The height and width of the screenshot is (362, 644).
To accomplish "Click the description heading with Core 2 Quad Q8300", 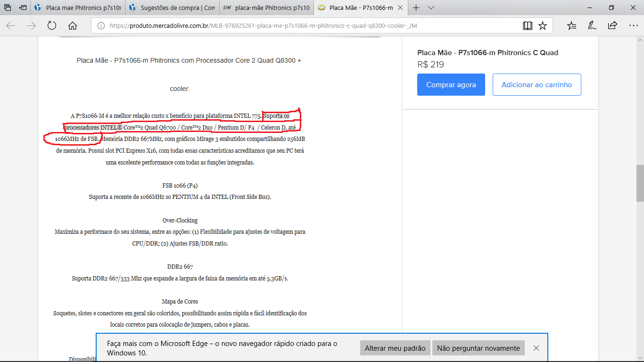I will click(x=189, y=61).
